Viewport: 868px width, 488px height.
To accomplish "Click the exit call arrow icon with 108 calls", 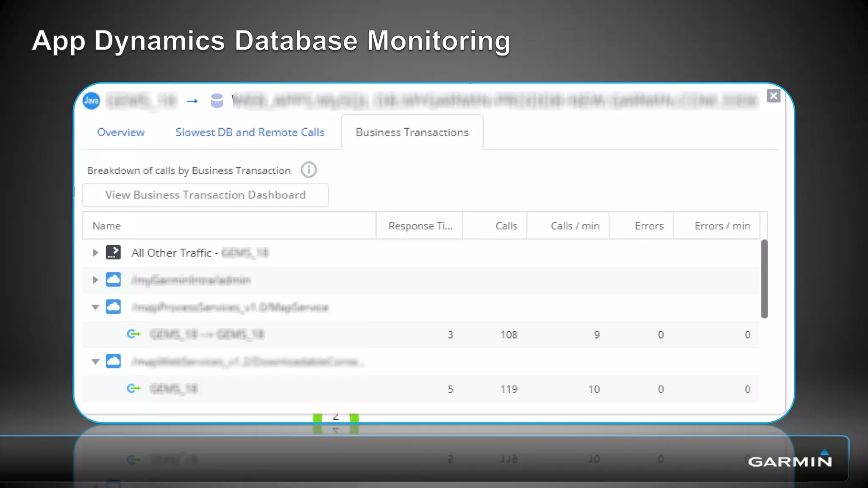I will pyautogui.click(x=134, y=334).
